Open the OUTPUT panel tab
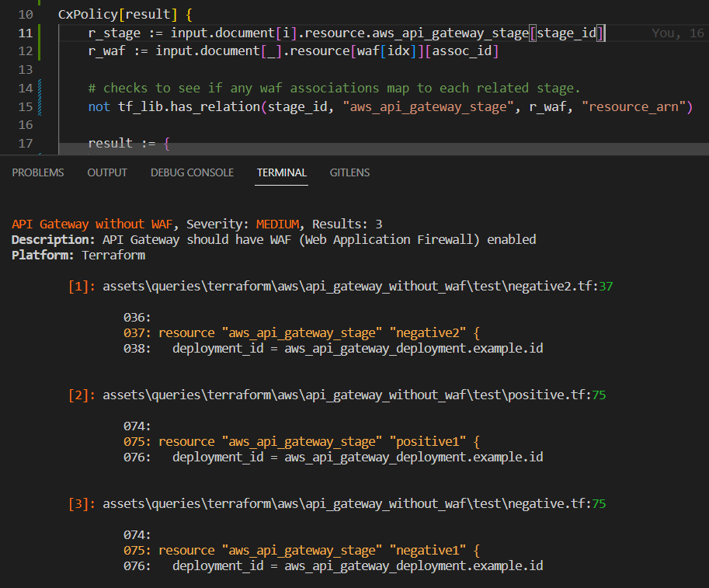709x588 pixels. (106, 172)
